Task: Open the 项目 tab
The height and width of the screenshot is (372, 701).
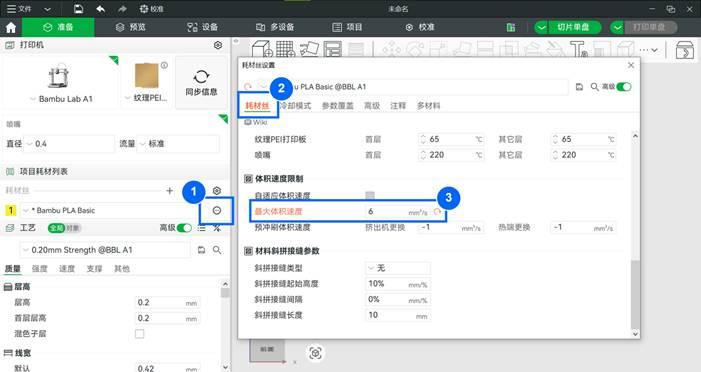Action: tap(347, 27)
